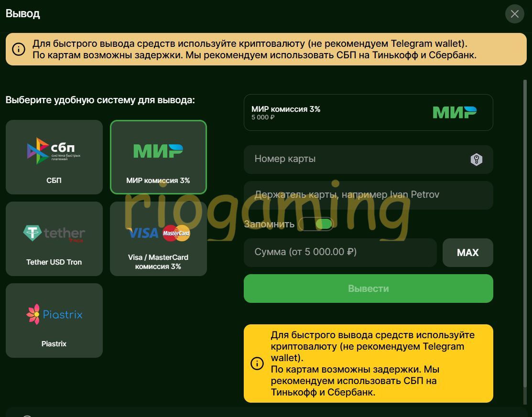This screenshot has width=532, height=417.
Task: Select the МИР комиссия 3% card
Action: (x=158, y=157)
